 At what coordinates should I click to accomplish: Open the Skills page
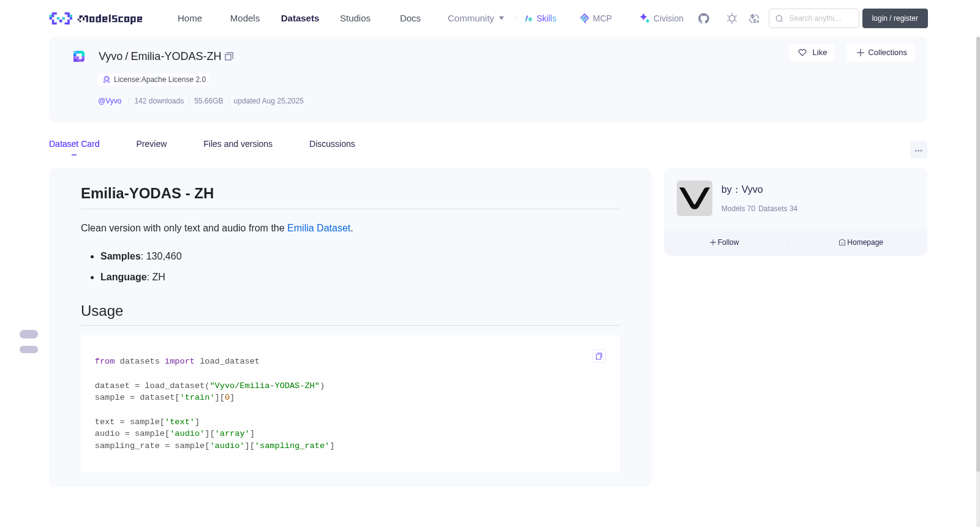coord(541,18)
